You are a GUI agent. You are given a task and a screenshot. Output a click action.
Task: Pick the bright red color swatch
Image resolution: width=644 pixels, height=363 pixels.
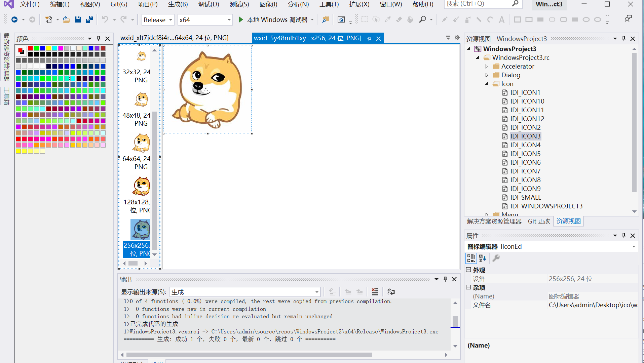click(30, 48)
